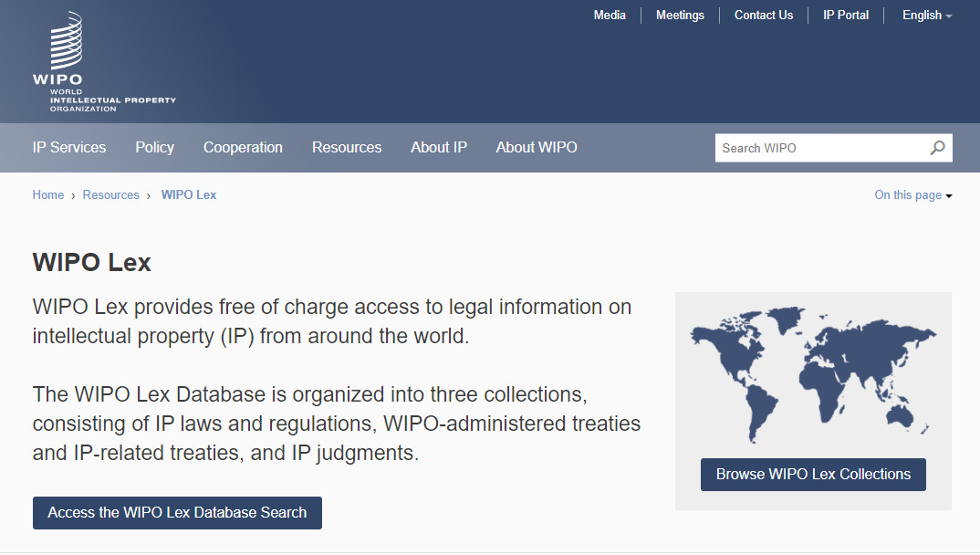
Task: Click the WIPO logo in the header
Action: (x=104, y=62)
